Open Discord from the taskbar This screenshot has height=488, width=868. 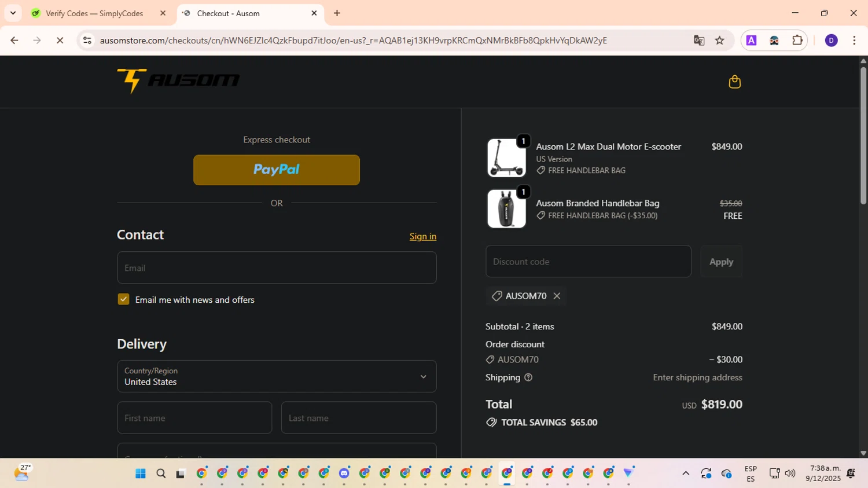point(344,474)
